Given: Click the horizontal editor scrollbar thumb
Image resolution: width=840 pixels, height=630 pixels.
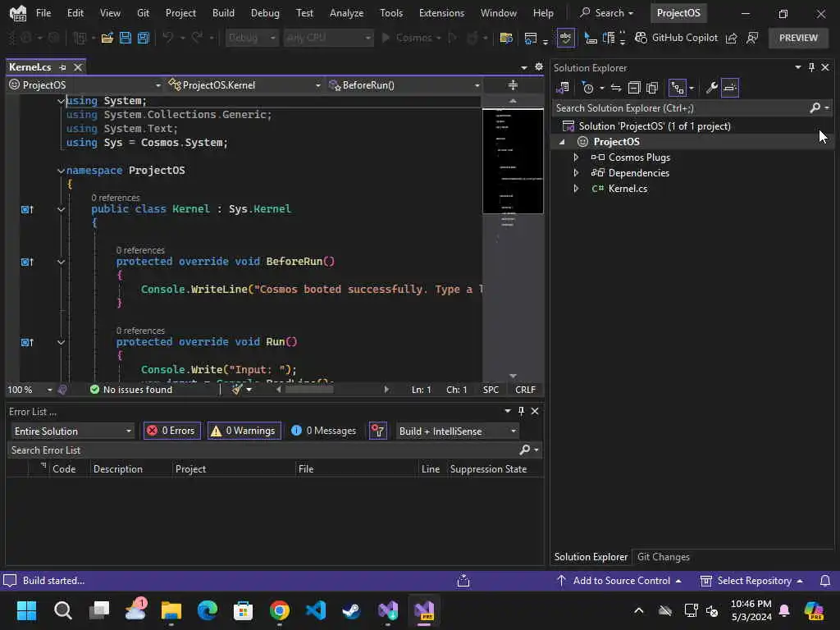Looking at the screenshot, I should (x=309, y=390).
